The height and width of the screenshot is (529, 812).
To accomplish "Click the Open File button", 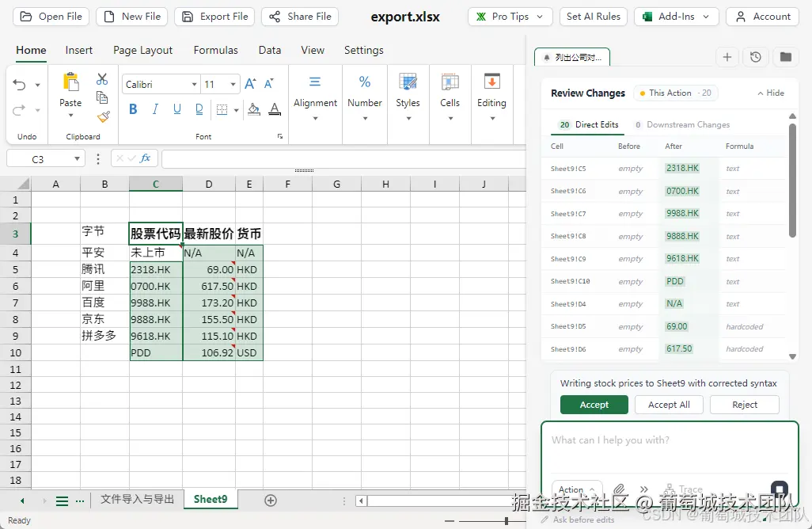I will tap(51, 17).
